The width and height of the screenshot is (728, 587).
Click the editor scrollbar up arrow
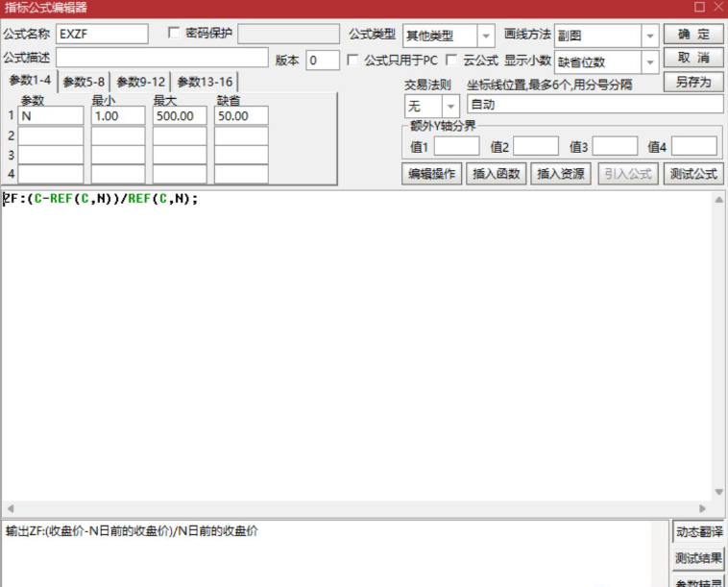point(718,200)
